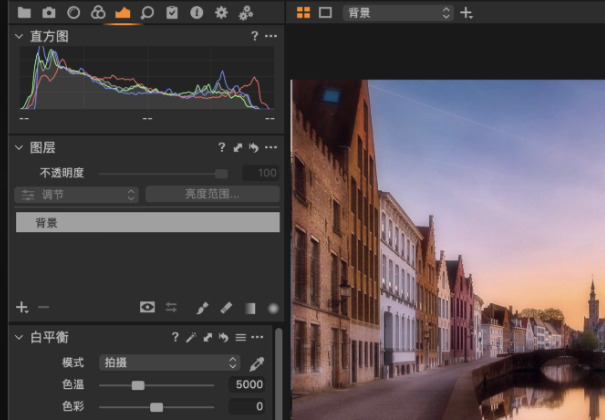Open the 模式 dropdown showing 拍摄
Image resolution: width=605 pixels, height=420 pixels.
170,363
